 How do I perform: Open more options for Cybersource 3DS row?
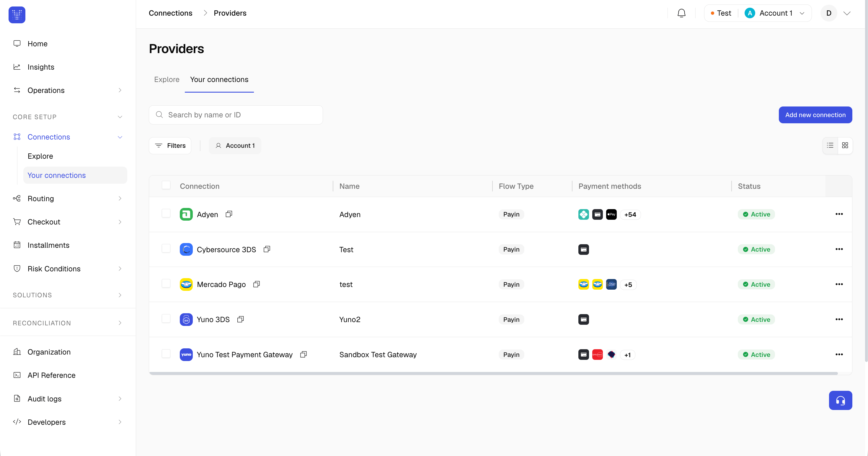[839, 249]
